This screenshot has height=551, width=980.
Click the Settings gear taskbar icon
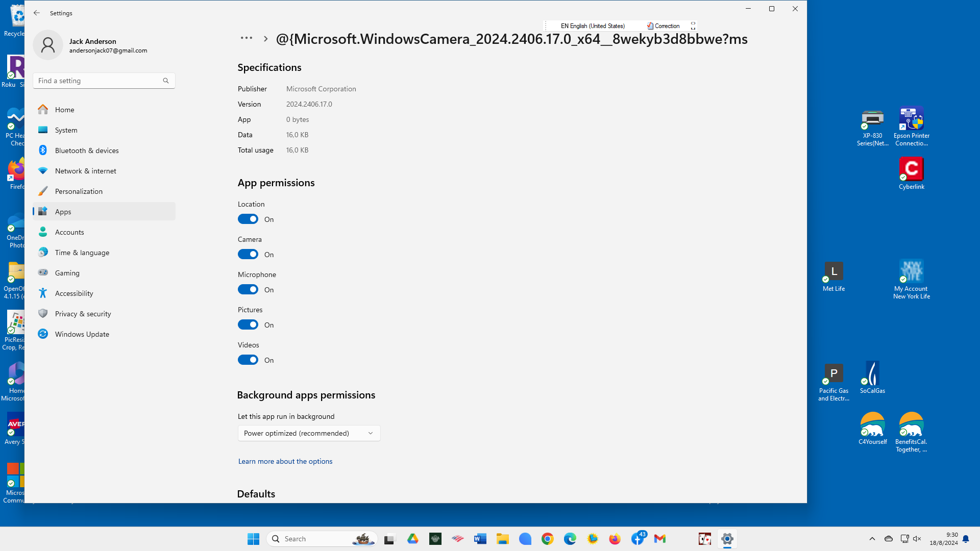727,539
